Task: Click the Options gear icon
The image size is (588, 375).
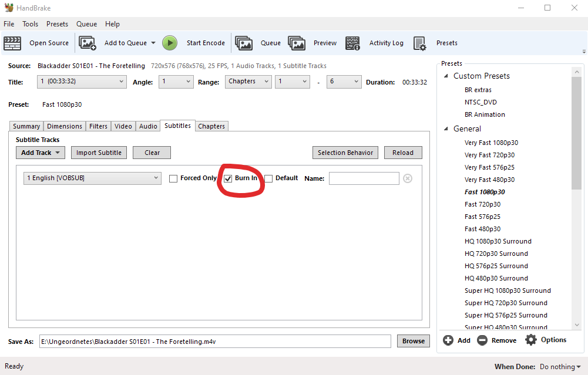Action: [x=531, y=340]
